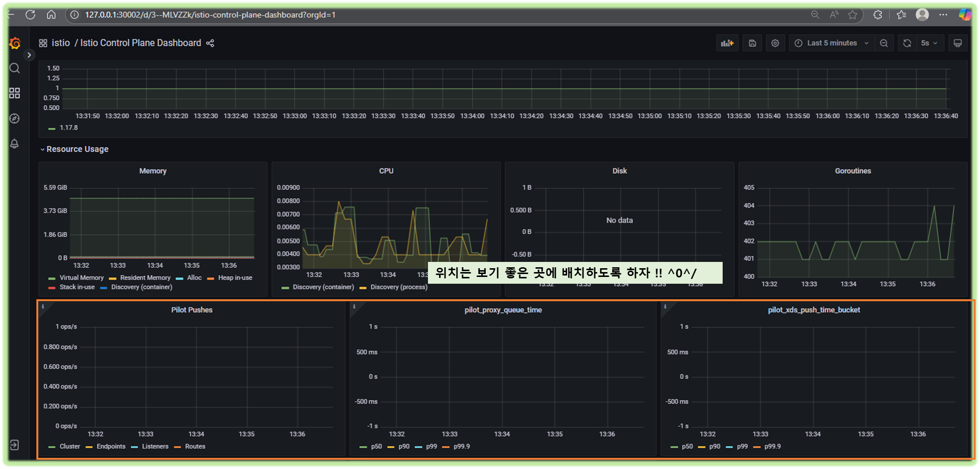This screenshot has width=980, height=469.
Task: Open the Goroutines panel title menu
Action: [x=853, y=171]
